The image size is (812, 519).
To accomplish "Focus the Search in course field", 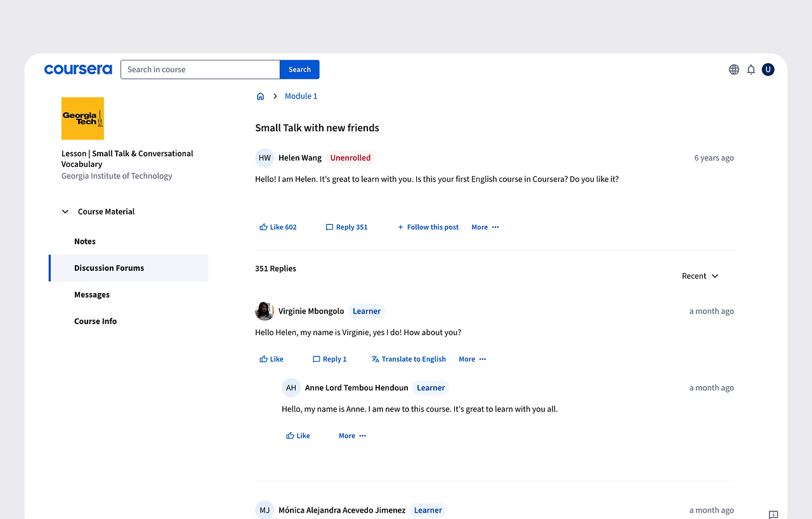I will (x=200, y=70).
